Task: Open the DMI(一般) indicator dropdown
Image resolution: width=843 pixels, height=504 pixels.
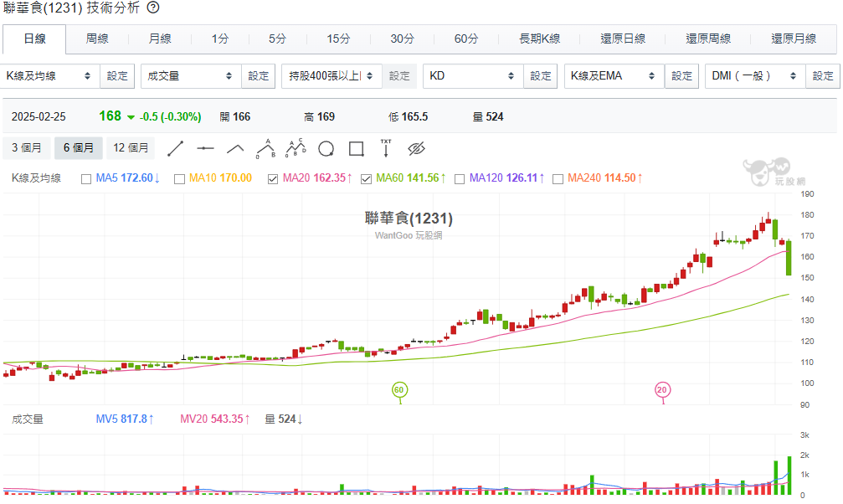Action: (x=754, y=75)
